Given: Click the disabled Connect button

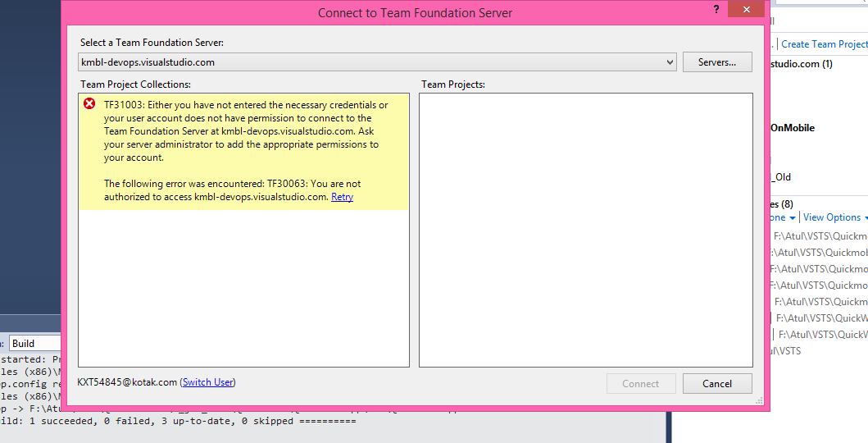Looking at the screenshot, I should pos(640,383).
